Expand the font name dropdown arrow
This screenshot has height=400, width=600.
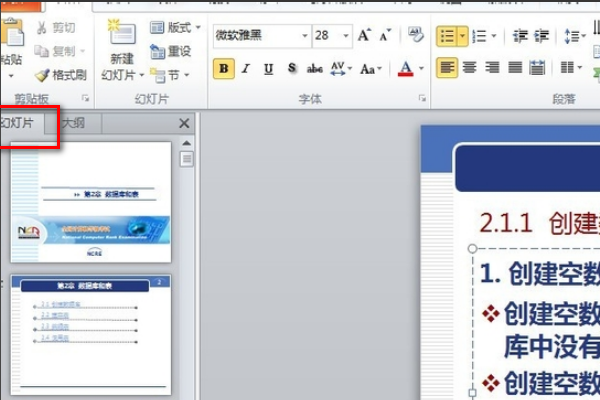click(x=305, y=36)
